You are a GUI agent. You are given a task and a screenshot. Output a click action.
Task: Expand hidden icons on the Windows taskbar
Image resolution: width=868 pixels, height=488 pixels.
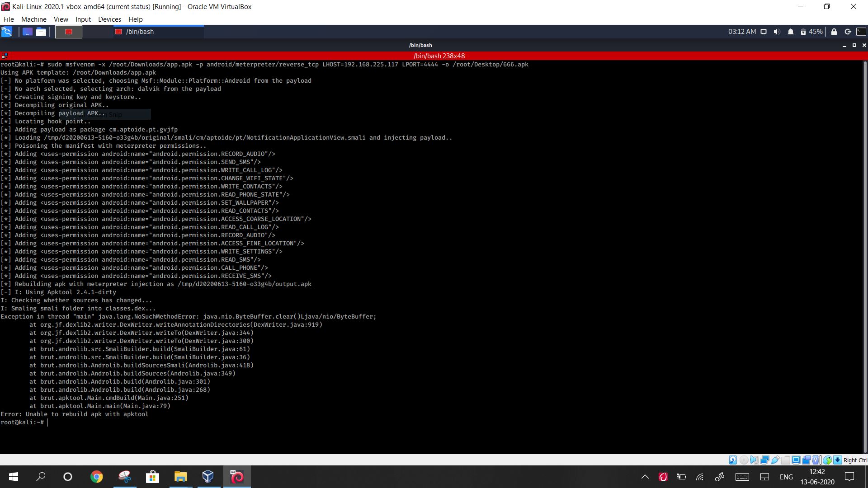645,477
